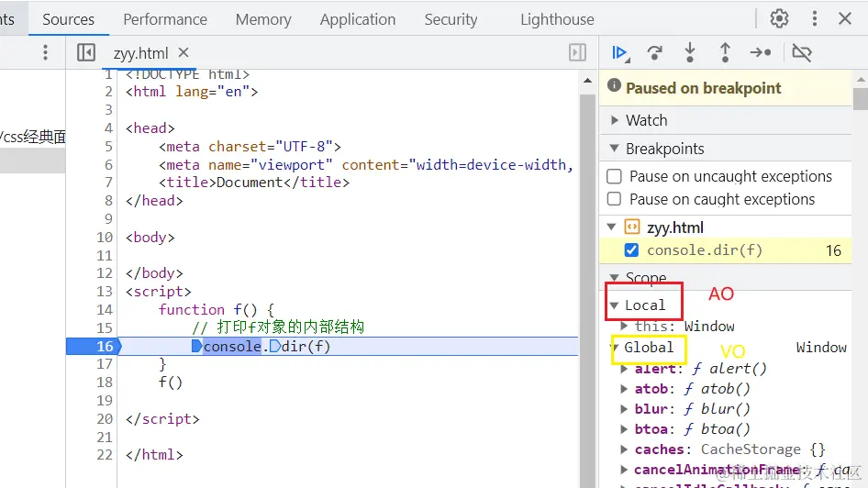
Task: Enable Pause on uncaught exceptions
Action: 614,176
